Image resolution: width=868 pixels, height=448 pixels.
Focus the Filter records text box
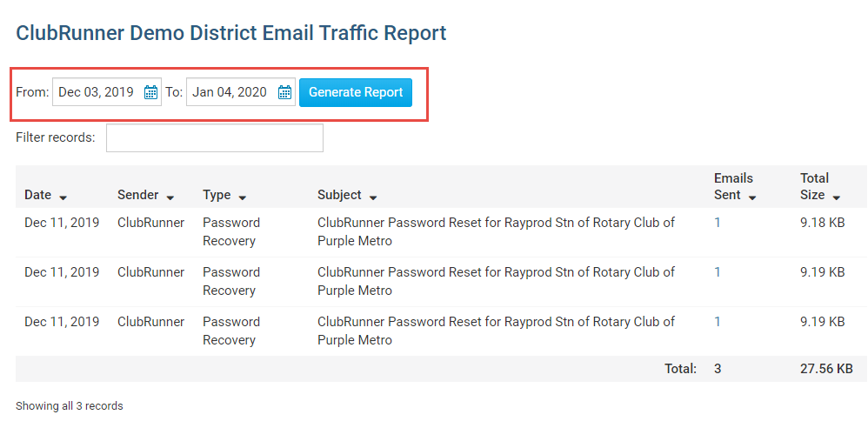point(214,138)
